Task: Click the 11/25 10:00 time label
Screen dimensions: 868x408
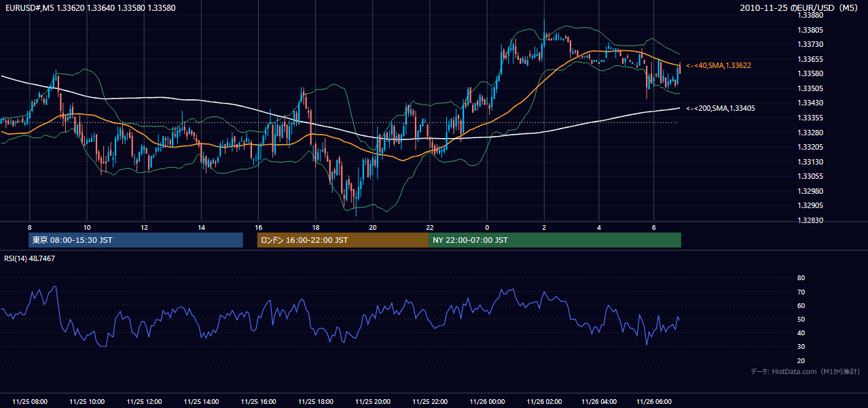Action: click(87, 402)
